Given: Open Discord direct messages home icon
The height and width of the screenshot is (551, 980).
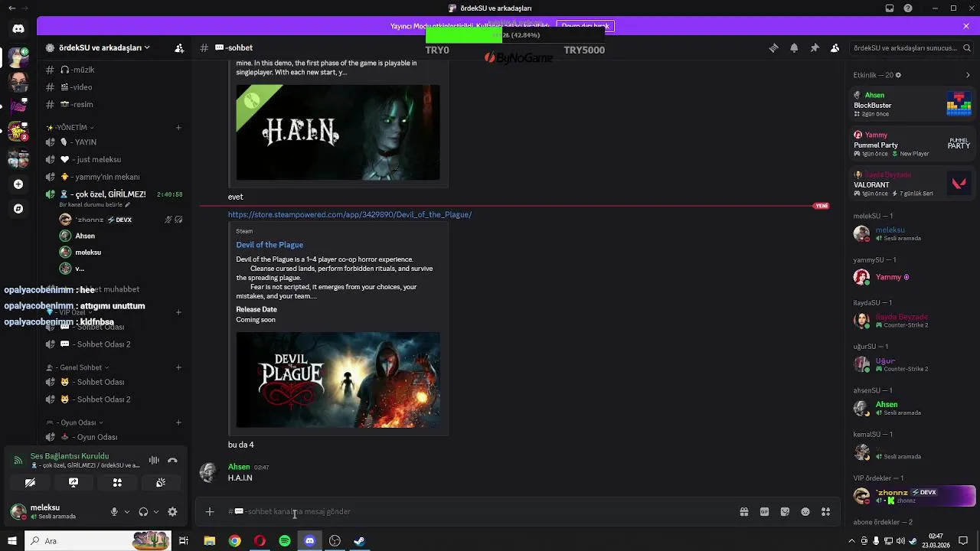Looking at the screenshot, I should pyautogui.click(x=18, y=29).
